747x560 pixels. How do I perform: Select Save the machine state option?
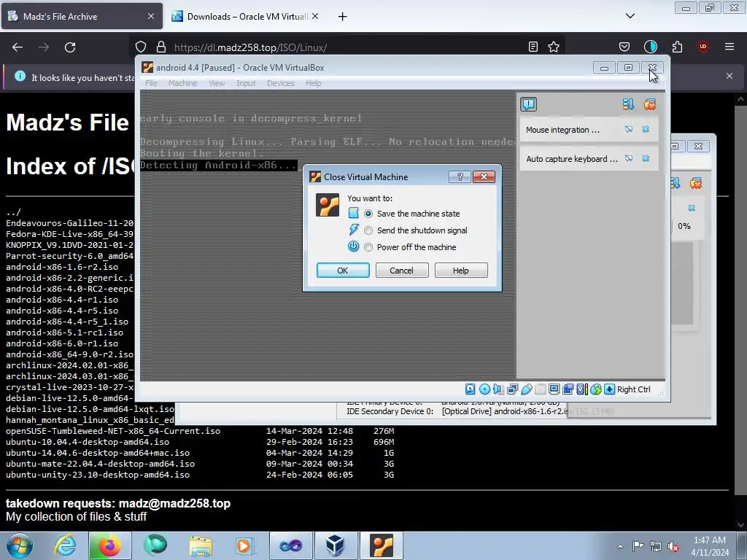pyautogui.click(x=368, y=214)
